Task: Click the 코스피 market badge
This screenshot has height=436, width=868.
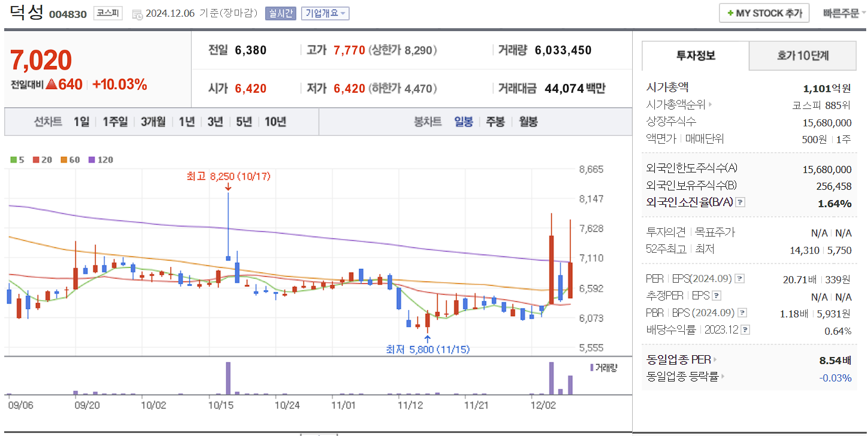Action: (108, 13)
